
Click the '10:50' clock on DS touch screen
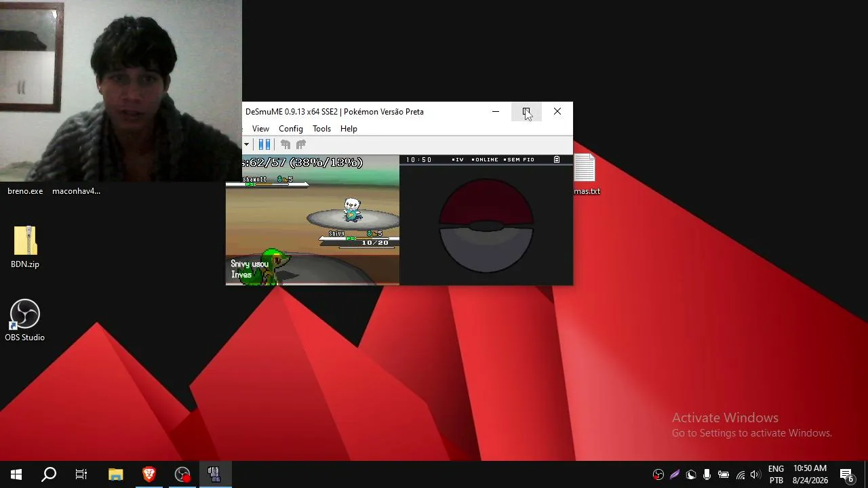click(x=419, y=160)
